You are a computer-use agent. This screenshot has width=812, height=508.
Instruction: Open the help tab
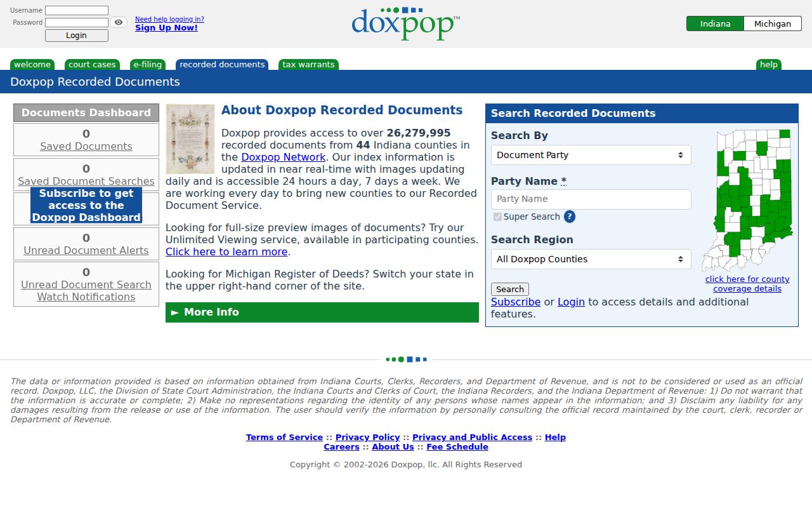point(769,65)
